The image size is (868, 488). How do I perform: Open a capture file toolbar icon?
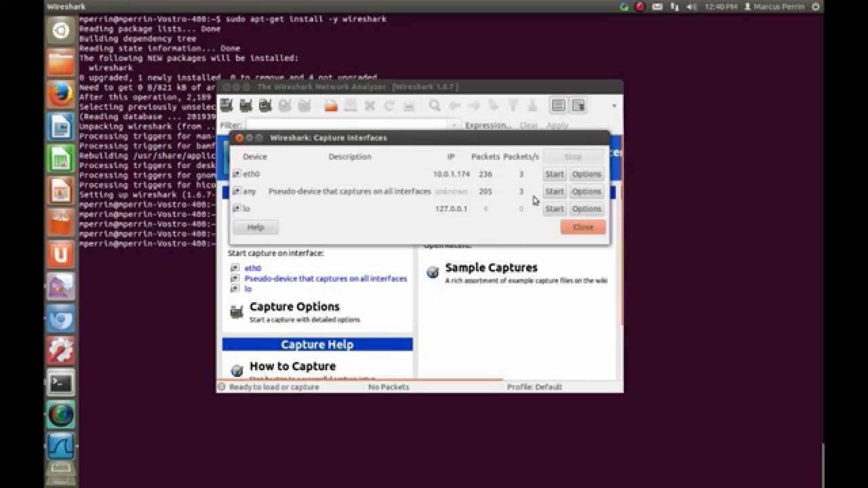coord(331,105)
